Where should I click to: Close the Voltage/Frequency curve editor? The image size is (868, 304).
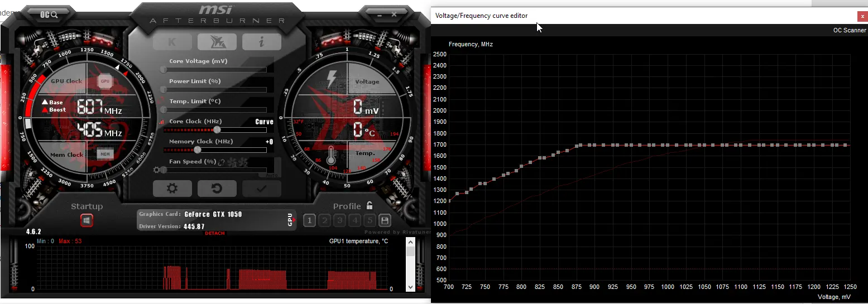(x=862, y=17)
